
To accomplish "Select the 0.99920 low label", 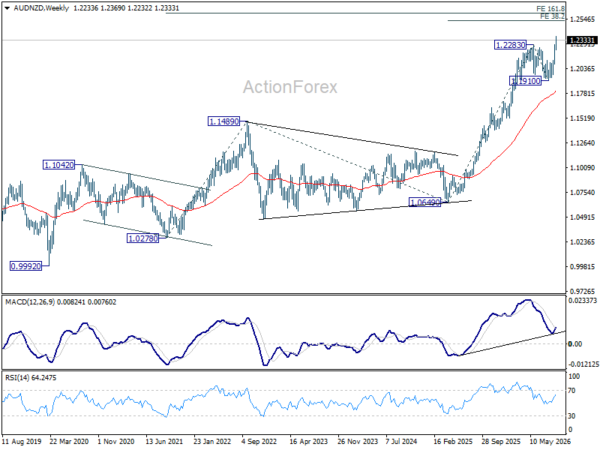I will pos(26,266).
